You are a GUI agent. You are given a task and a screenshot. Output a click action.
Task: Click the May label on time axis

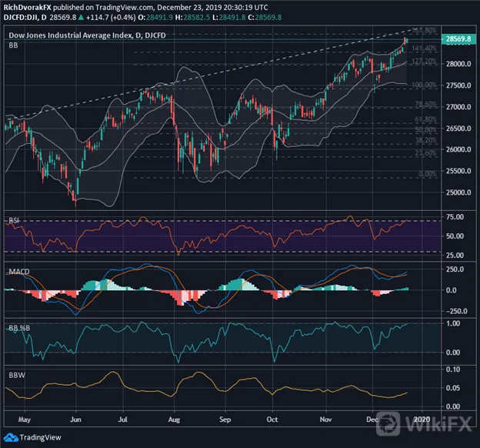click(25, 420)
